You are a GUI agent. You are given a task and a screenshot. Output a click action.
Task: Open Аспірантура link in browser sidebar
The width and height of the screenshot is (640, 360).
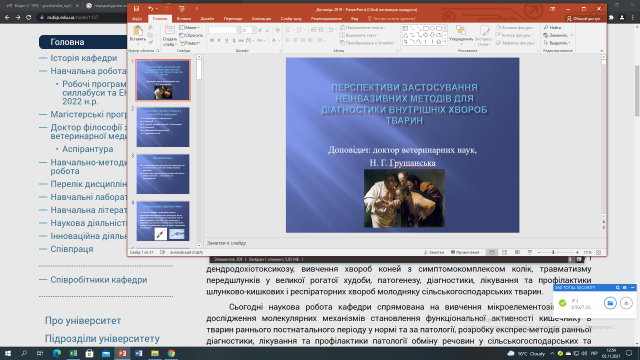[x=88, y=149]
